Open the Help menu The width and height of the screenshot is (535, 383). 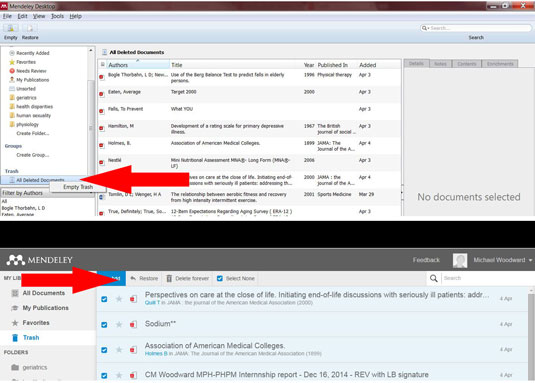tap(75, 16)
